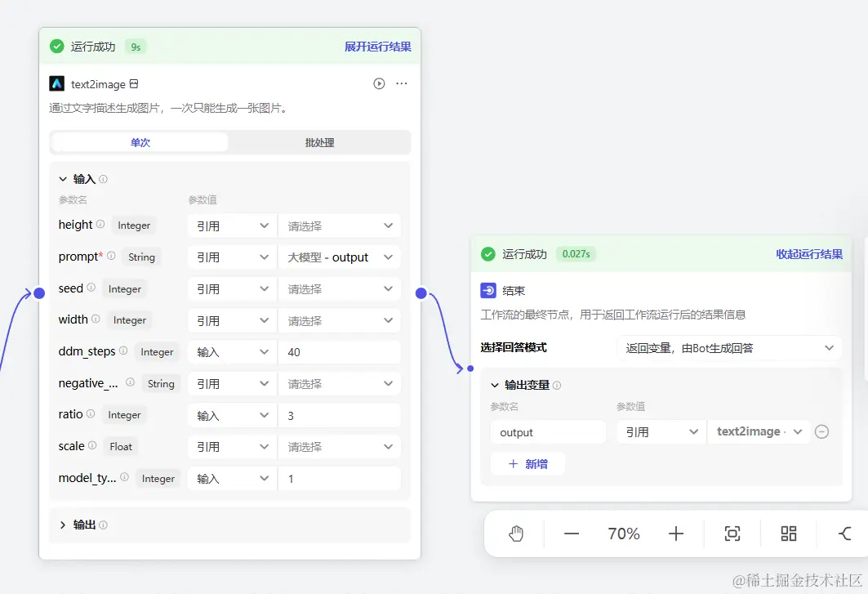Viewport: 868px width, 594px height.
Task: Click the info icon next to negative_ parameter
Action: [x=130, y=382]
